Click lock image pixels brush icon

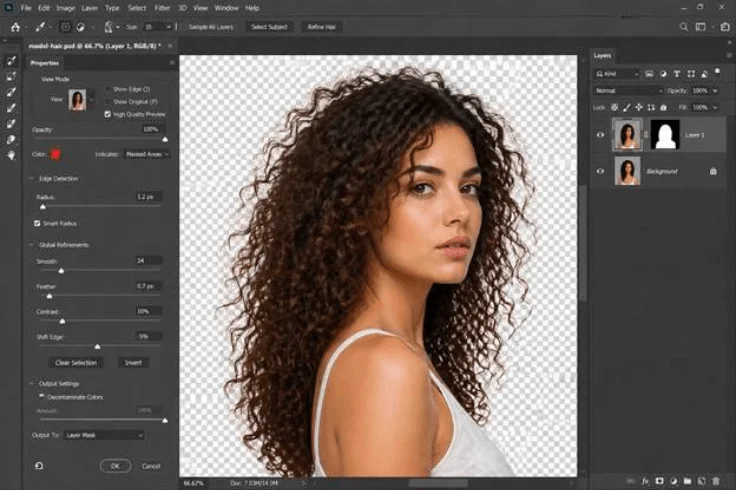point(627,107)
